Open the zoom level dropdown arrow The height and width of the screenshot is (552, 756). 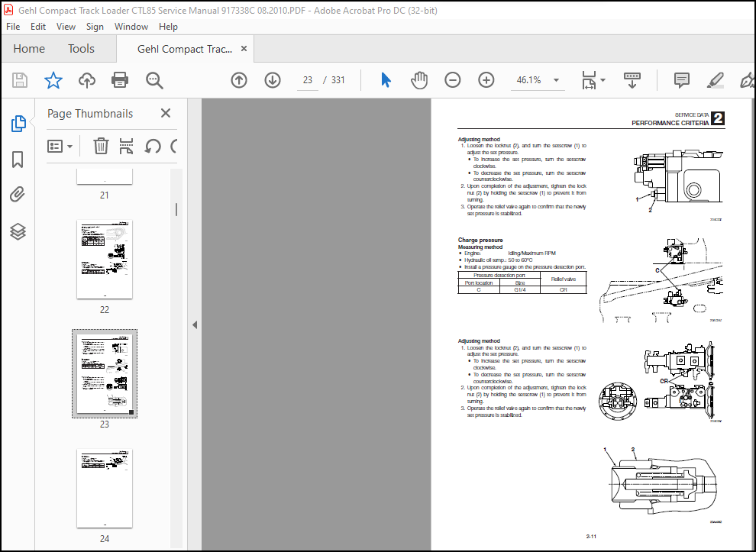[x=556, y=80]
